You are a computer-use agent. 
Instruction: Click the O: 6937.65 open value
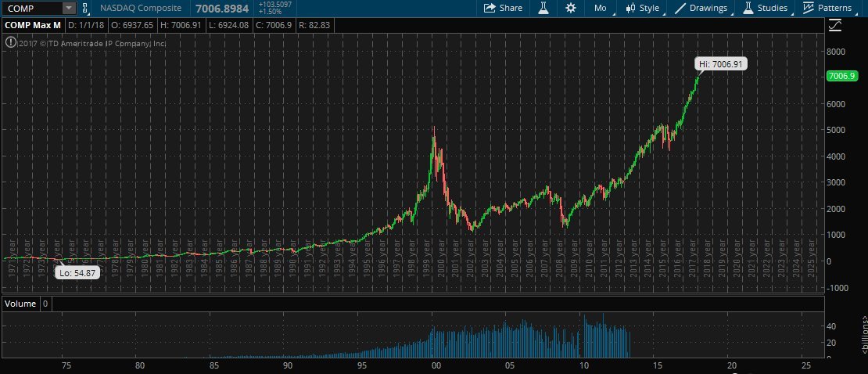tap(133, 25)
